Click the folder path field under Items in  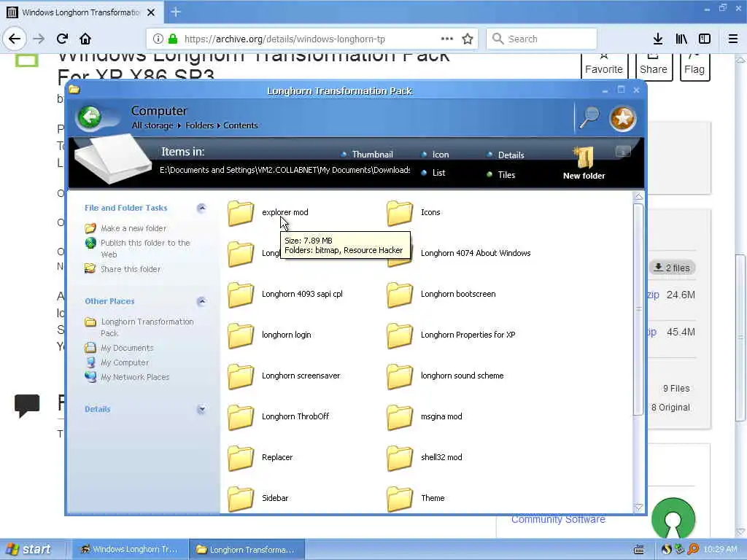(285, 170)
